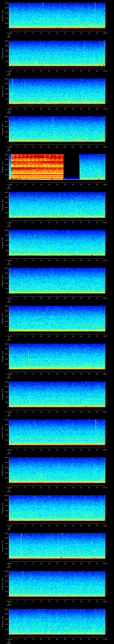Click the spectrogram panel starting at 11:20:00
The height and width of the screenshot is (644, 114).
point(57,243)
